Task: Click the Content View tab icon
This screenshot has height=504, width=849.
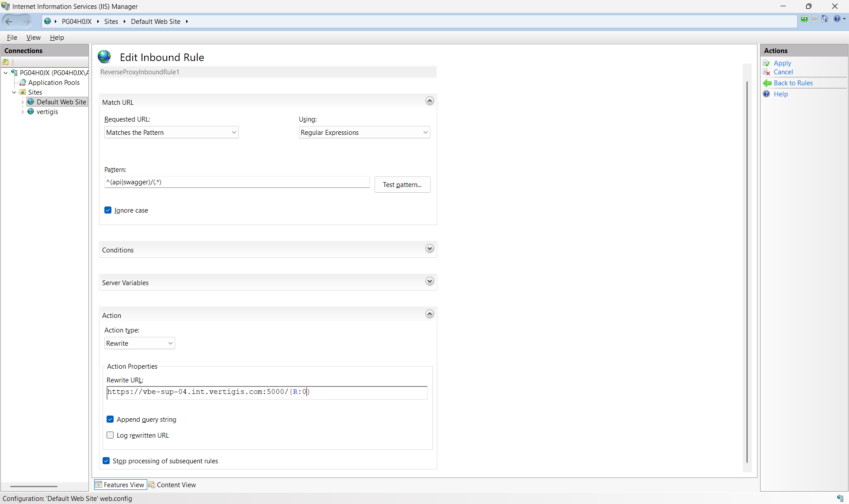Action: (x=152, y=485)
